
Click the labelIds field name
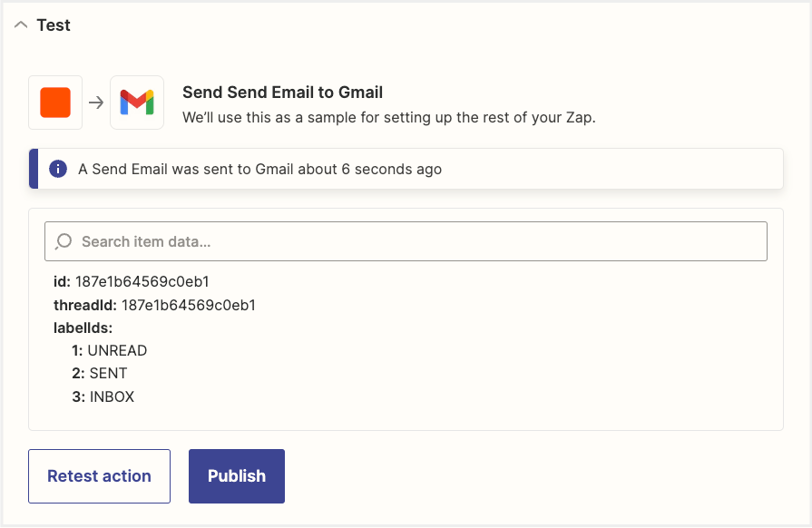(83, 328)
